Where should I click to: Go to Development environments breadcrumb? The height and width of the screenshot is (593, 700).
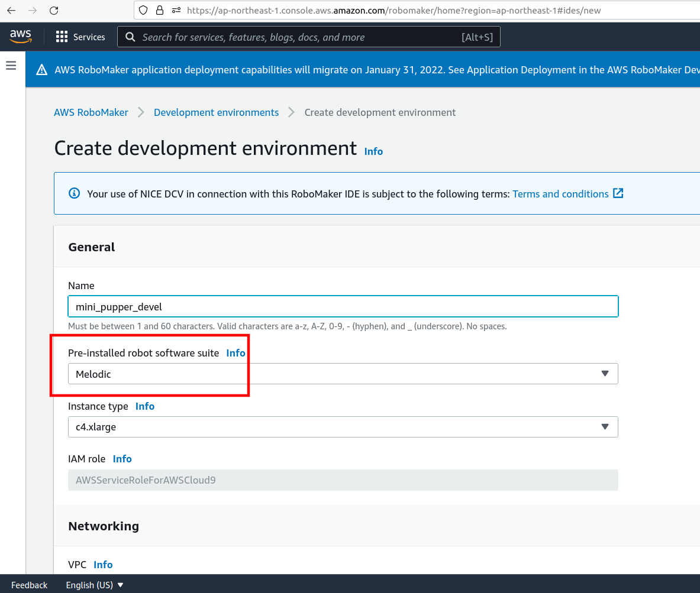coord(216,112)
